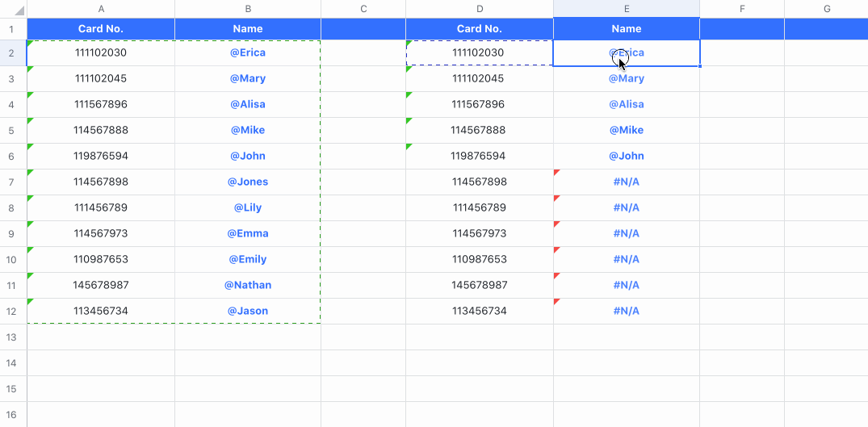Select column F header

tap(742, 9)
